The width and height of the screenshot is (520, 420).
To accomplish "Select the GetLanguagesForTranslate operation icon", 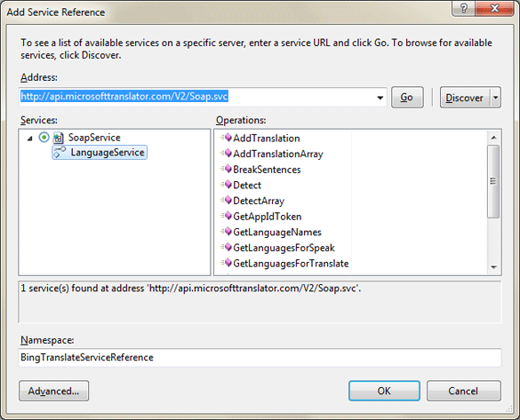I will [227, 263].
